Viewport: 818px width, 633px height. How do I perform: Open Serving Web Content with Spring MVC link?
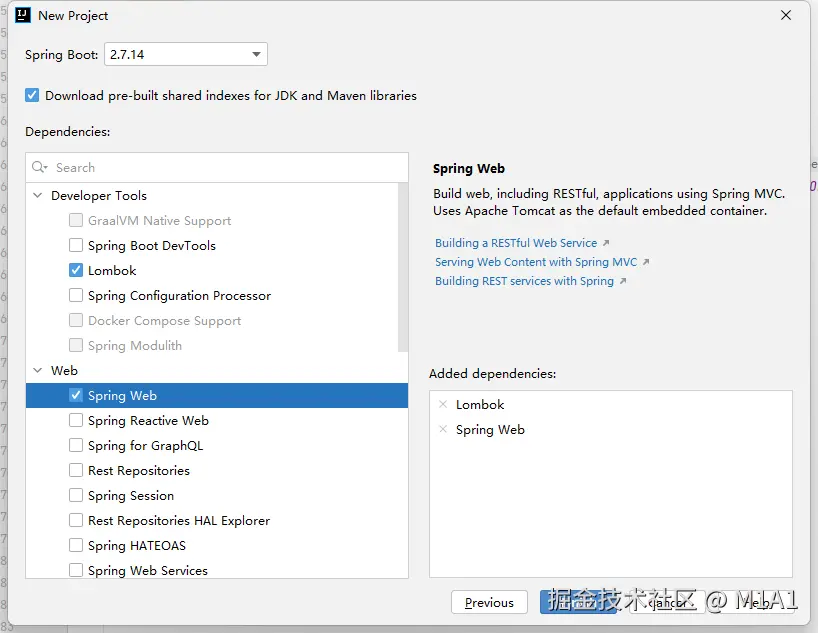pos(536,262)
